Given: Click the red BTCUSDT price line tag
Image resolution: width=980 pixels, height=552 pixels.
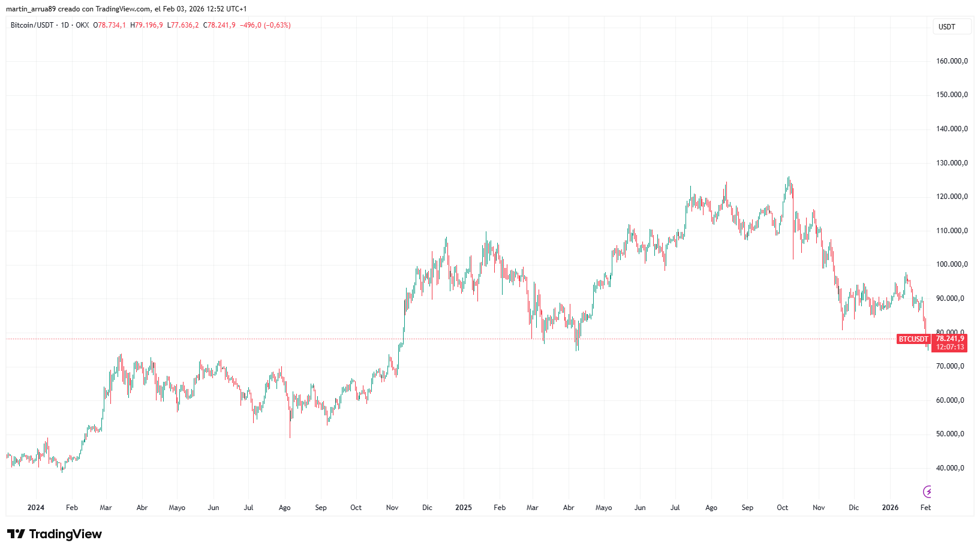Looking at the screenshot, I should (913, 339).
